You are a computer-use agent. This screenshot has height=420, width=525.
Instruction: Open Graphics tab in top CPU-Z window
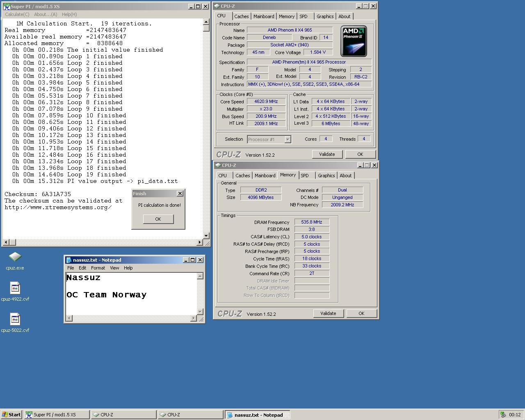point(325,16)
